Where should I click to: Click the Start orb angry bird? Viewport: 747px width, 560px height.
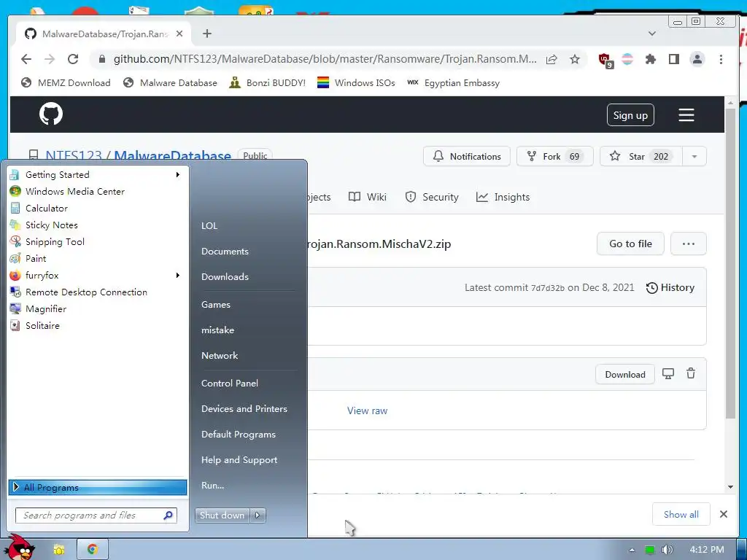(20, 548)
